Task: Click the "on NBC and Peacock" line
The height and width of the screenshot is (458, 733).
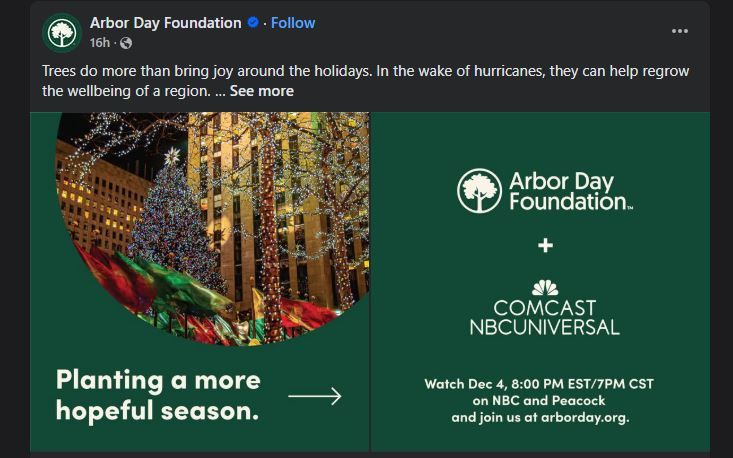Action: click(540, 401)
